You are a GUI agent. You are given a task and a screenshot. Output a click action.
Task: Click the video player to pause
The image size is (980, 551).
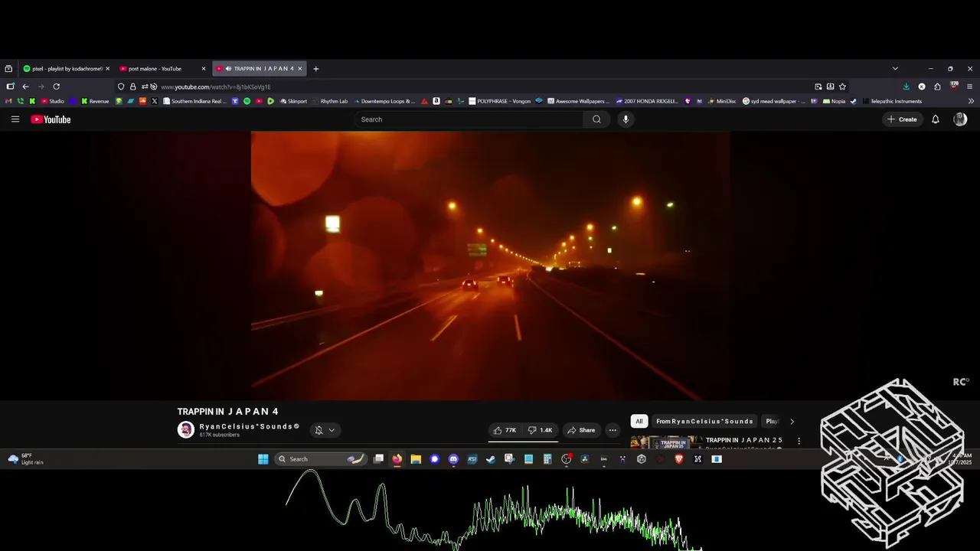point(490,266)
